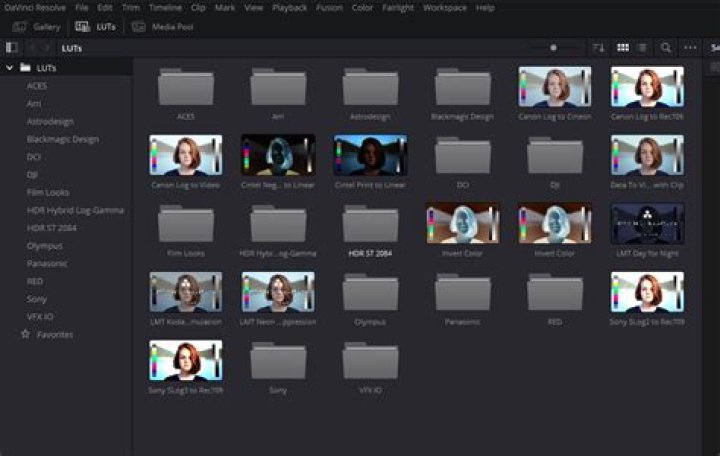Adjust the thumbnail size slider
Viewport: 720px width, 456px height.
tap(553, 48)
